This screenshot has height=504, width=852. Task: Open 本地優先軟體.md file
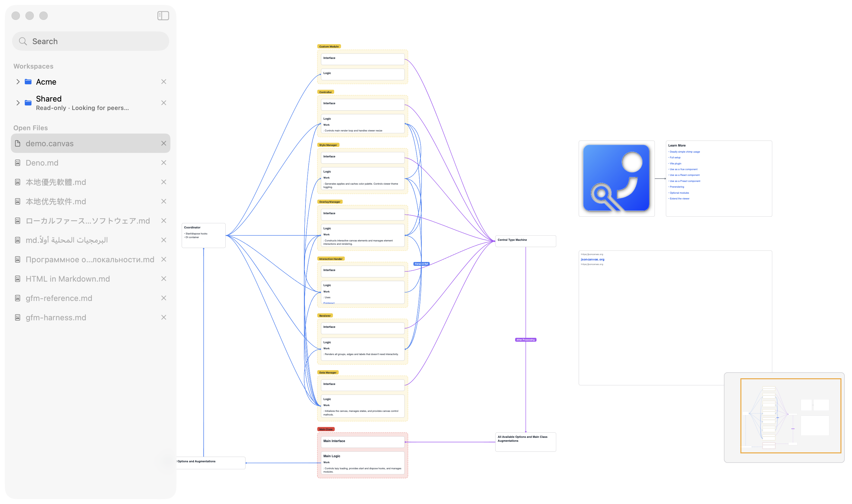91,182
